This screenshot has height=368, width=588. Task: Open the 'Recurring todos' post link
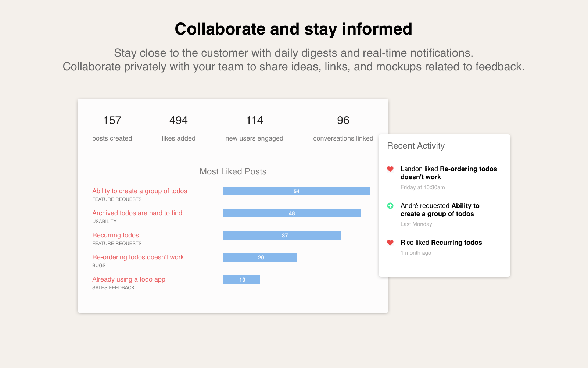point(115,235)
